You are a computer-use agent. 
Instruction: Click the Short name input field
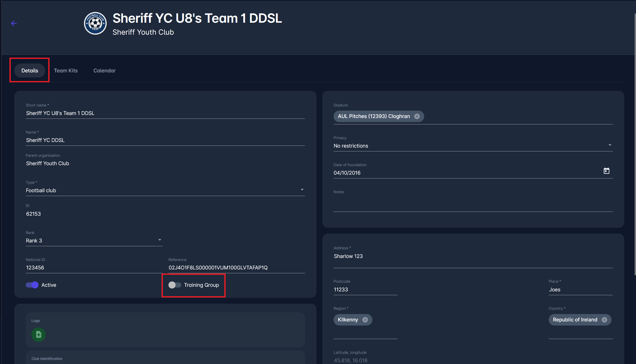[165, 113]
